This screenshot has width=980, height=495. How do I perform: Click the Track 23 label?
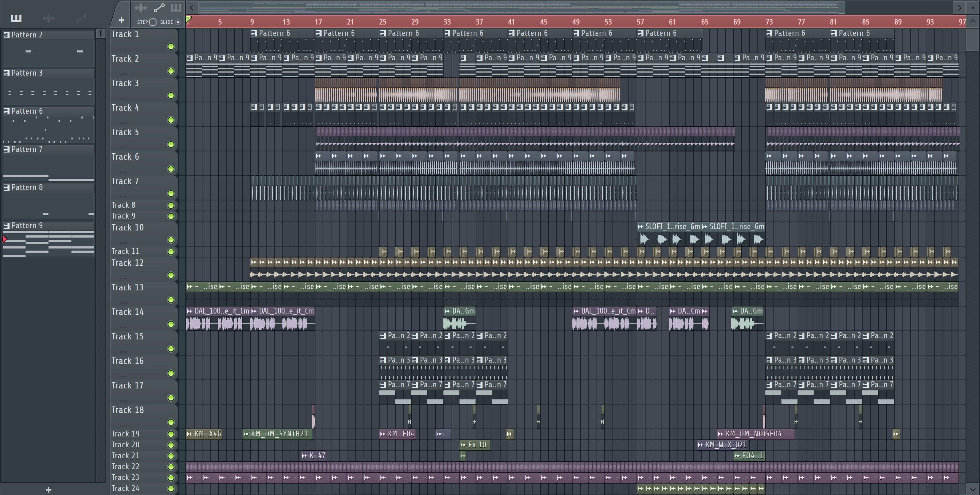pos(125,478)
